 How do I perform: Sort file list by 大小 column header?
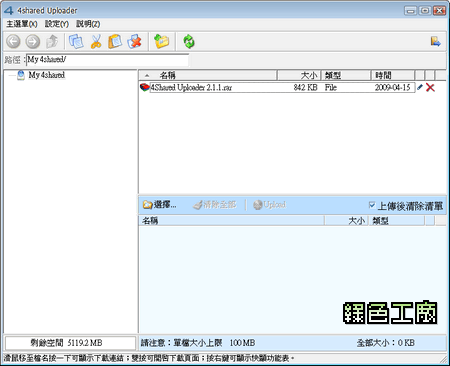[299, 75]
